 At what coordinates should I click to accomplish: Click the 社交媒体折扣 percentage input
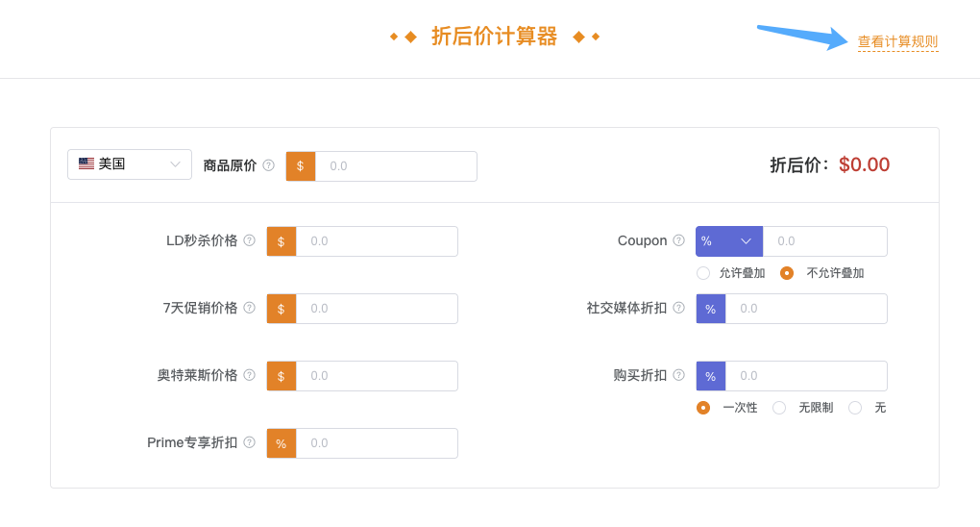806,309
